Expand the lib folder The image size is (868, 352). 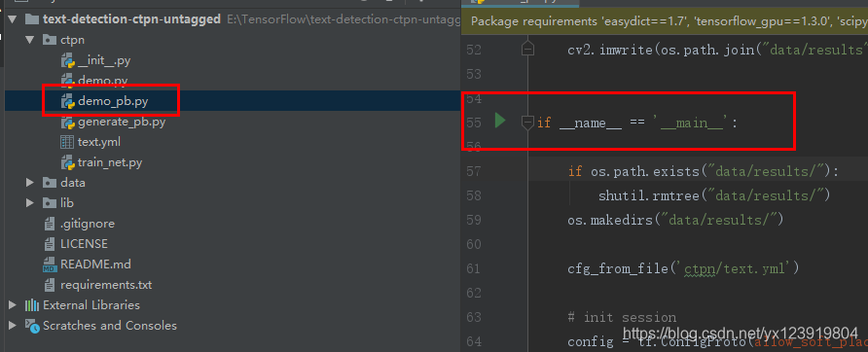[30, 203]
